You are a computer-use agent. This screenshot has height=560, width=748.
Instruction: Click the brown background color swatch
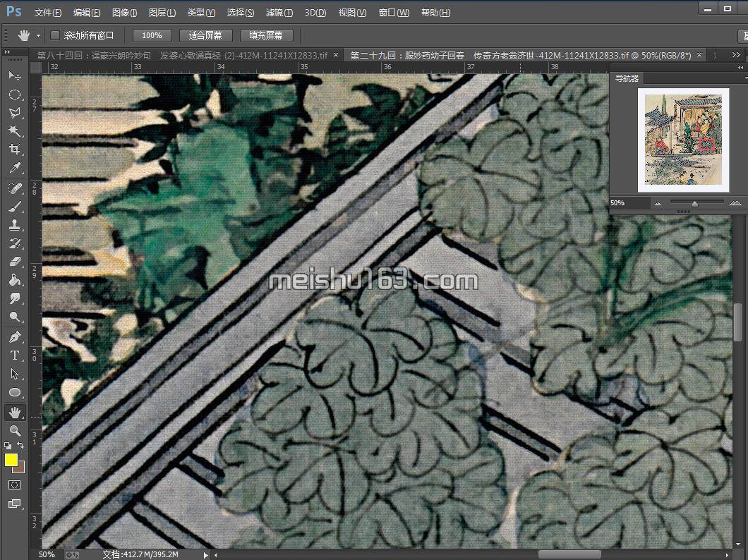[x=20, y=467]
